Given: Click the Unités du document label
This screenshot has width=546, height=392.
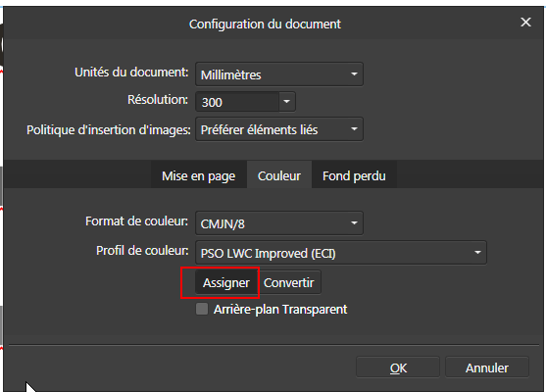Looking at the screenshot, I should 131,73.
